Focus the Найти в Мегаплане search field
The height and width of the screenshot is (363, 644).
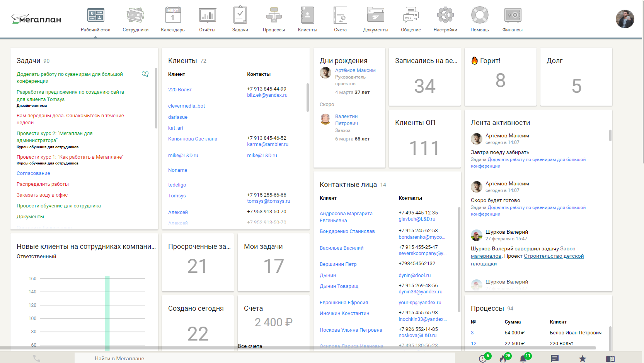pos(265,358)
